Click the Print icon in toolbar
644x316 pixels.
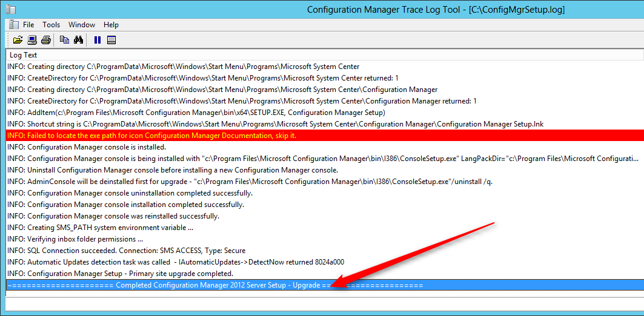[46, 40]
